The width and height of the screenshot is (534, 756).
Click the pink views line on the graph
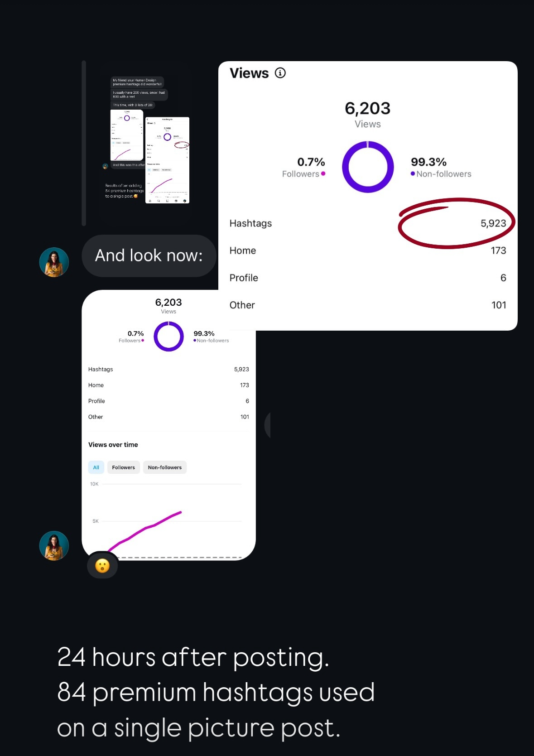(145, 530)
